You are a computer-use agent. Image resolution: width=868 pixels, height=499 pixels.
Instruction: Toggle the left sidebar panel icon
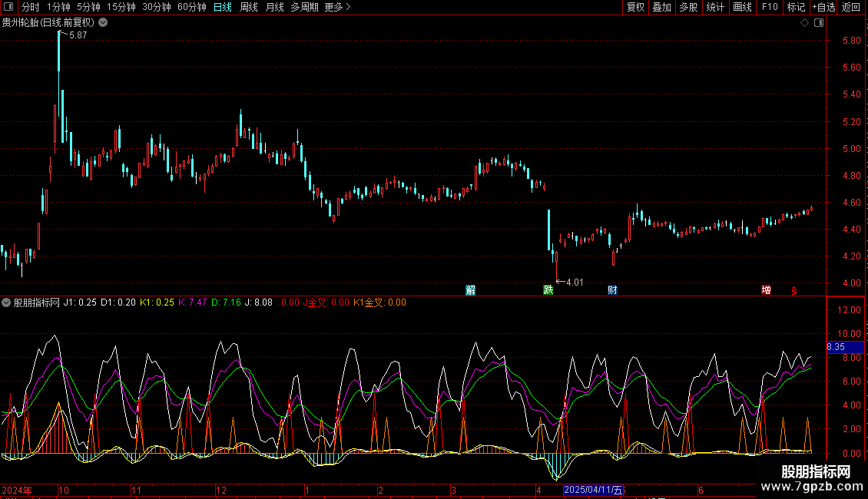(x=9, y=8)
